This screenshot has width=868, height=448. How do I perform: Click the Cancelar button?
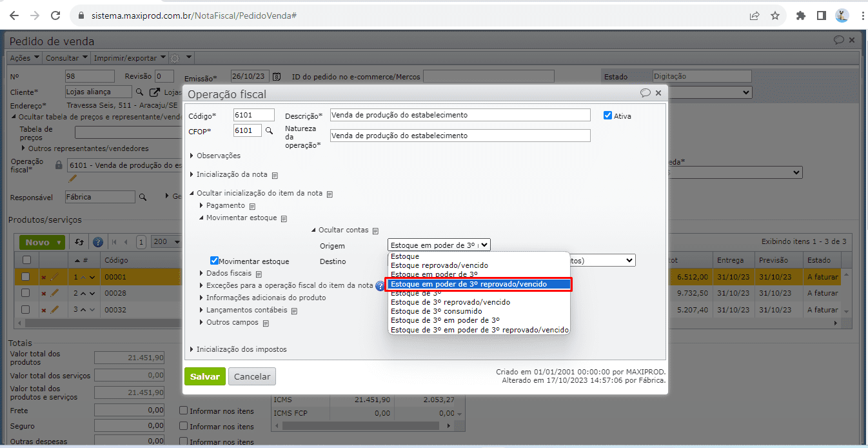252,376
